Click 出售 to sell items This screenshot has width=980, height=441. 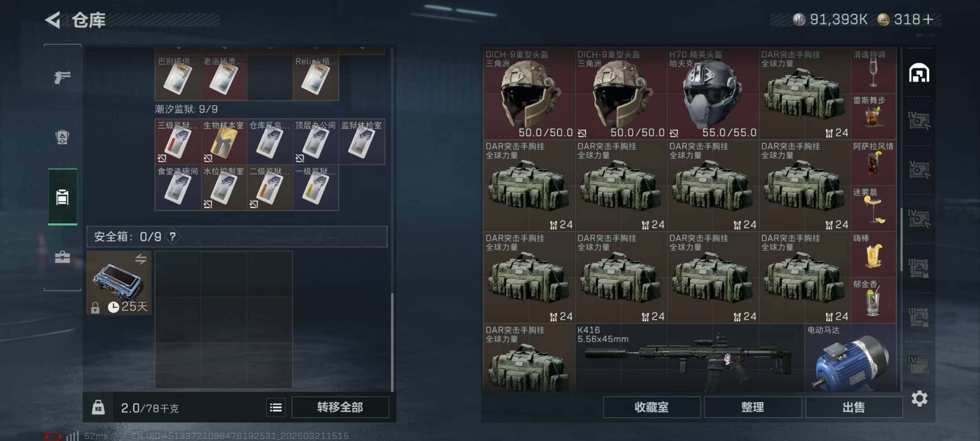(854, 407)
